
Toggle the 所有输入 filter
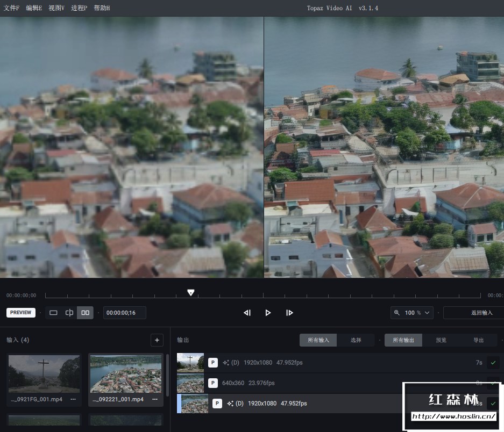tap(318, 340)
